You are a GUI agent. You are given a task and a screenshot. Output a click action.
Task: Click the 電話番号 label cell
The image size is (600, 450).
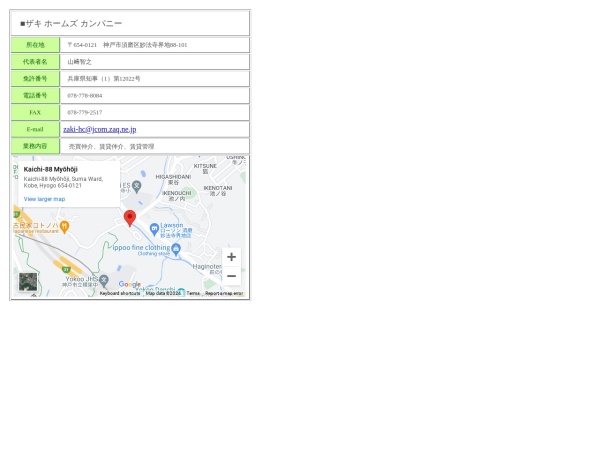35,96
